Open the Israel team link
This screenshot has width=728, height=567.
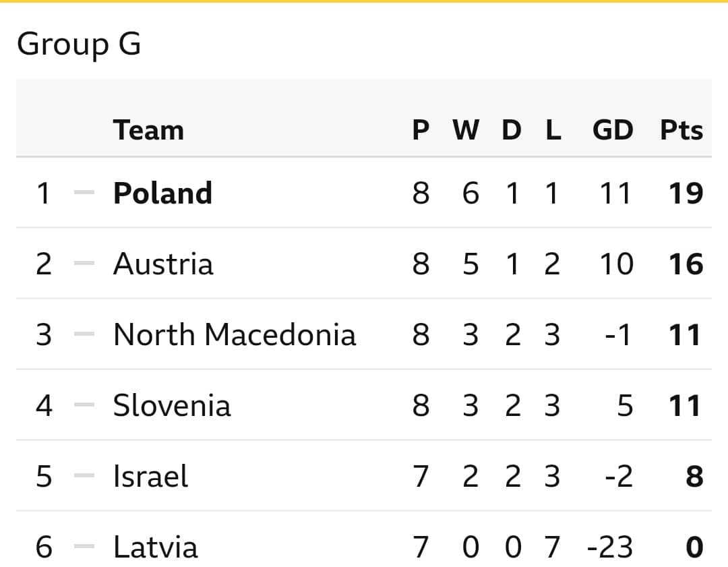point(151,476)
